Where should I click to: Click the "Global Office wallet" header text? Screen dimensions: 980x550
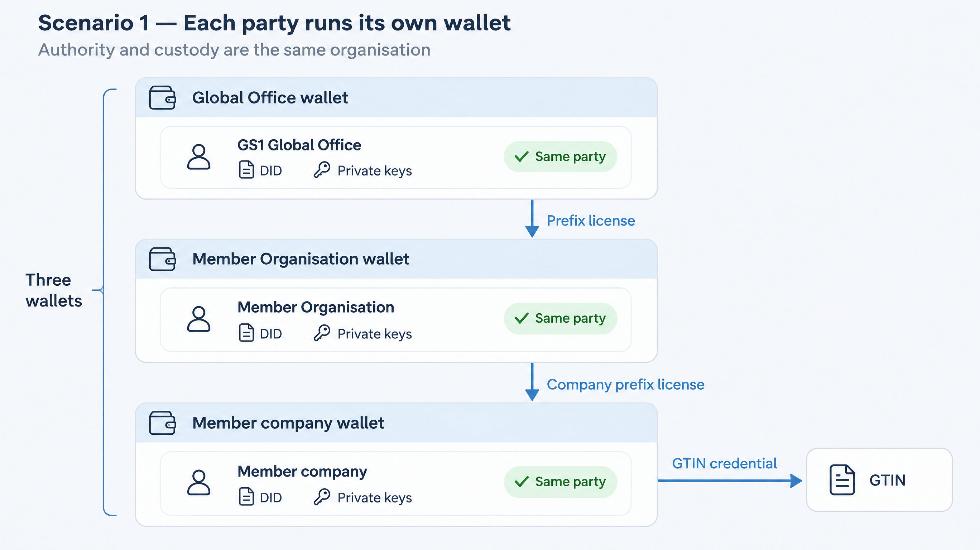click(270, 98)
